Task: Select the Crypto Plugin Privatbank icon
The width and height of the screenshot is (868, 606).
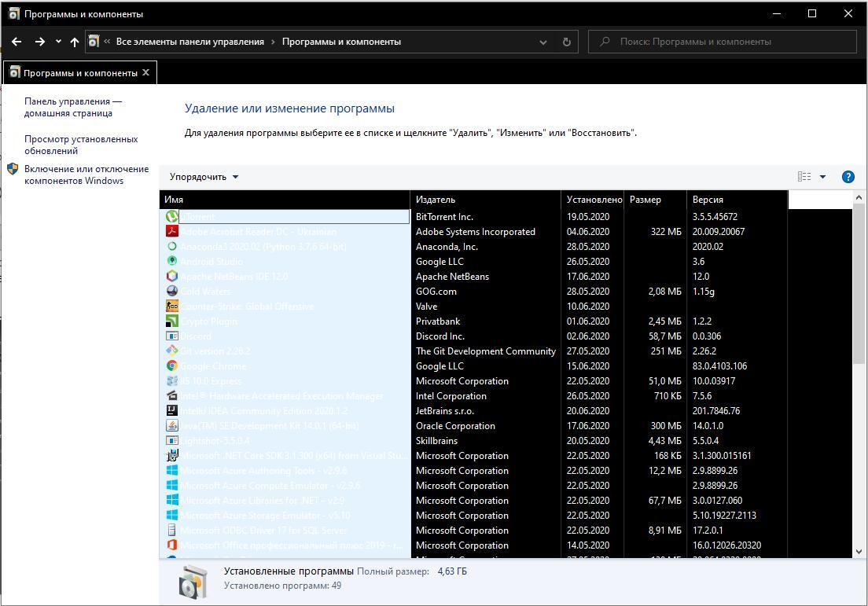Action: (172, 321)
